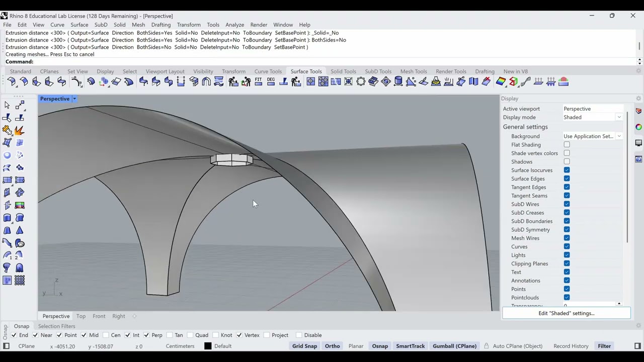Enable the Shadows checkbox
644x362 pixels.
(x=567, y=161)
